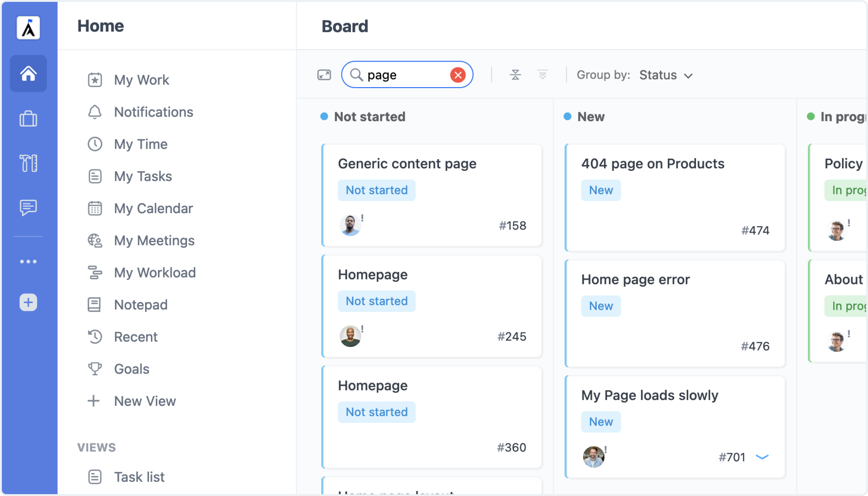The height and width of the screenshot is (496, 868).
Task: Click Not started badge on Generic content page
Action: click(x=376, y=190)
